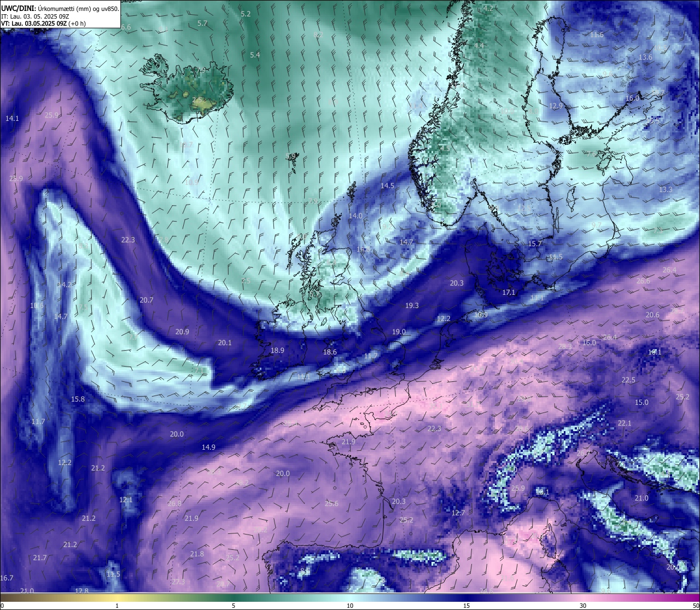700x610 pixels.
Task: Click the value label 12.7
Action: point(458,513)
